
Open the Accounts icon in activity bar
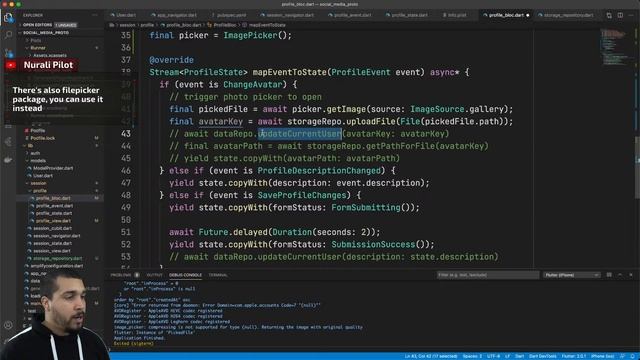pos(8,325)
